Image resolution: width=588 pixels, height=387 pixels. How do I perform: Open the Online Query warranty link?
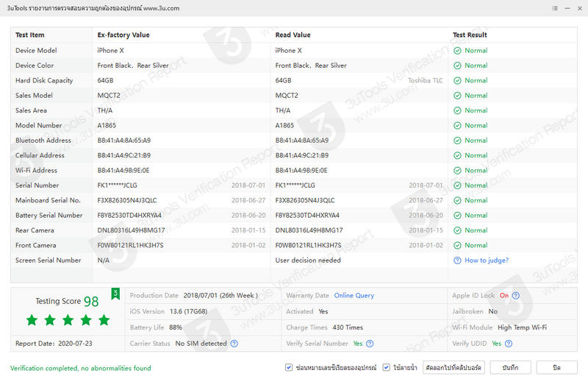tap(354, 296)
